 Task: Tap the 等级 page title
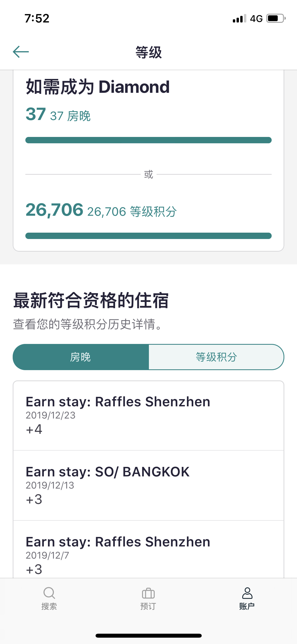click(x=149, y=52)
